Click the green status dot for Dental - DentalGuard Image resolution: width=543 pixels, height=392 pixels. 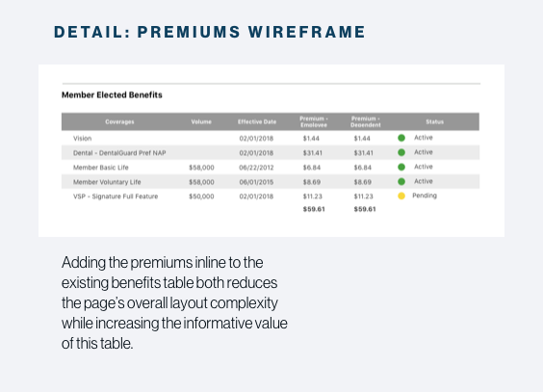click(401, 152)
